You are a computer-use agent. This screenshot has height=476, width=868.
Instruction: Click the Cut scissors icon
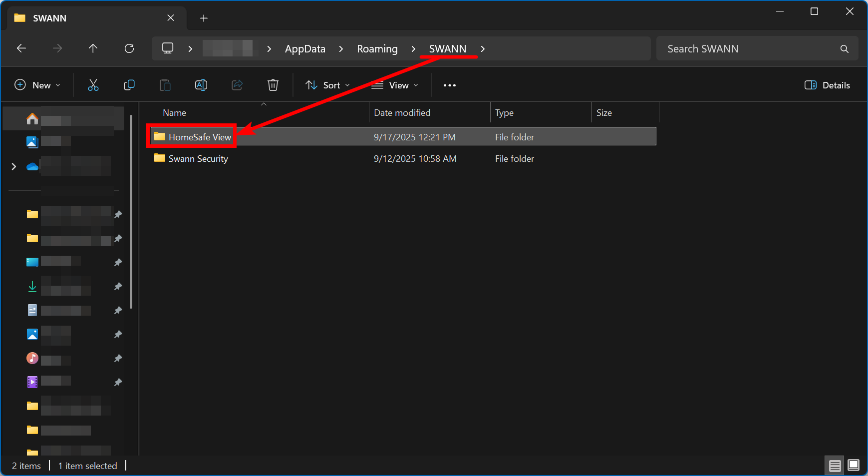point(93,85)
